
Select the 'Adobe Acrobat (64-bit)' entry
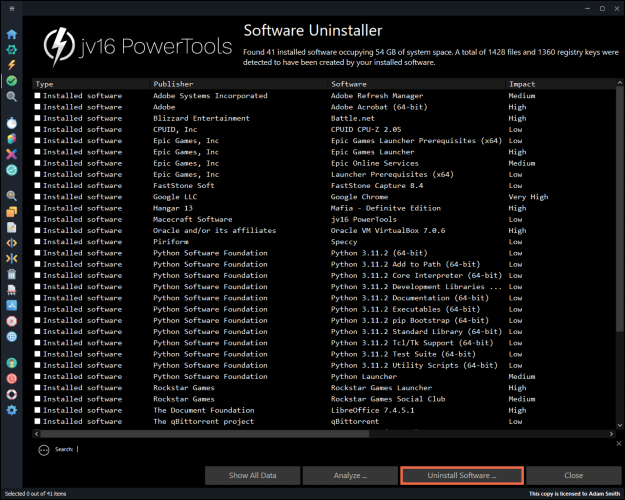click(x=379, y=107)
